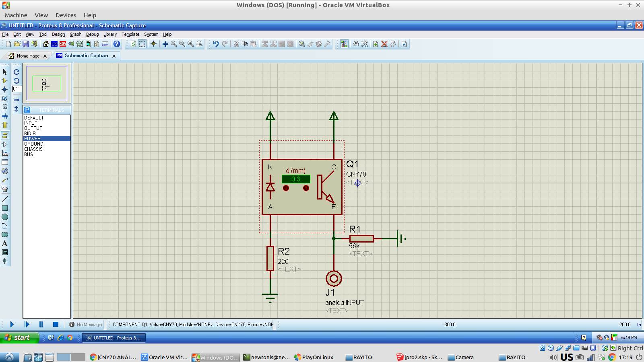Open the Bill of Materials icon

point(96,44)
